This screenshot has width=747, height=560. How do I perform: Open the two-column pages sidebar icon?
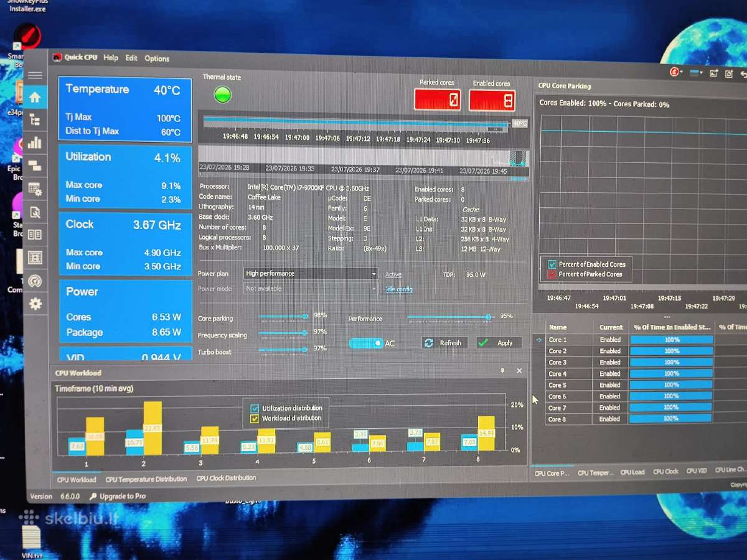[35, 235]
